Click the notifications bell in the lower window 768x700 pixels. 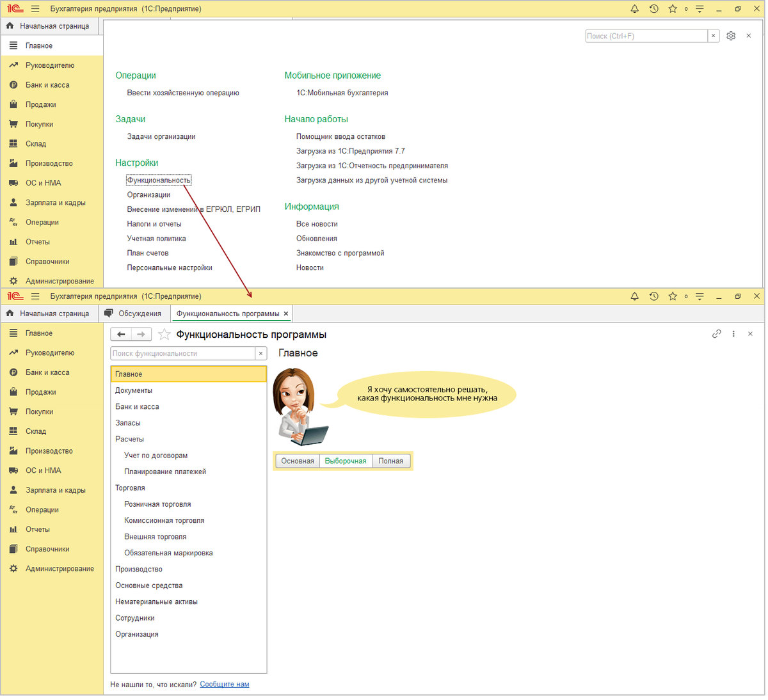pyautogui.click(x=634, y=296)
